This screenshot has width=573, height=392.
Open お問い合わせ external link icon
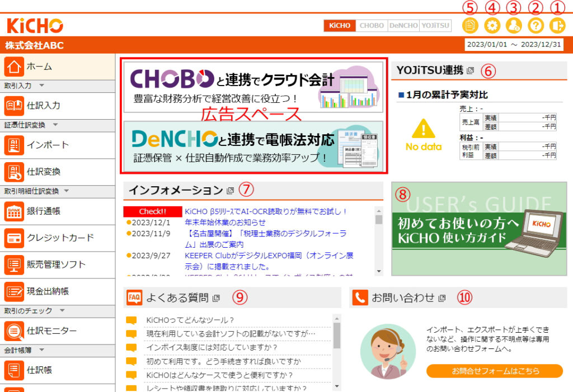click(442, 298)
